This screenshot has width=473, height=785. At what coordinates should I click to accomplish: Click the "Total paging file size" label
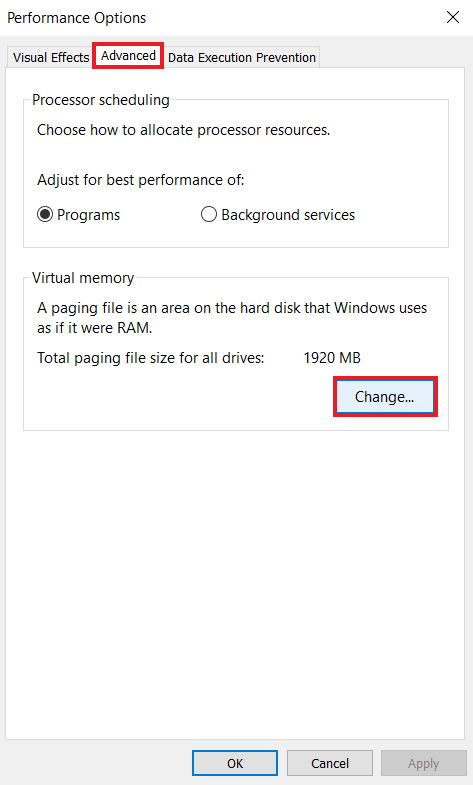click(151, 358)
